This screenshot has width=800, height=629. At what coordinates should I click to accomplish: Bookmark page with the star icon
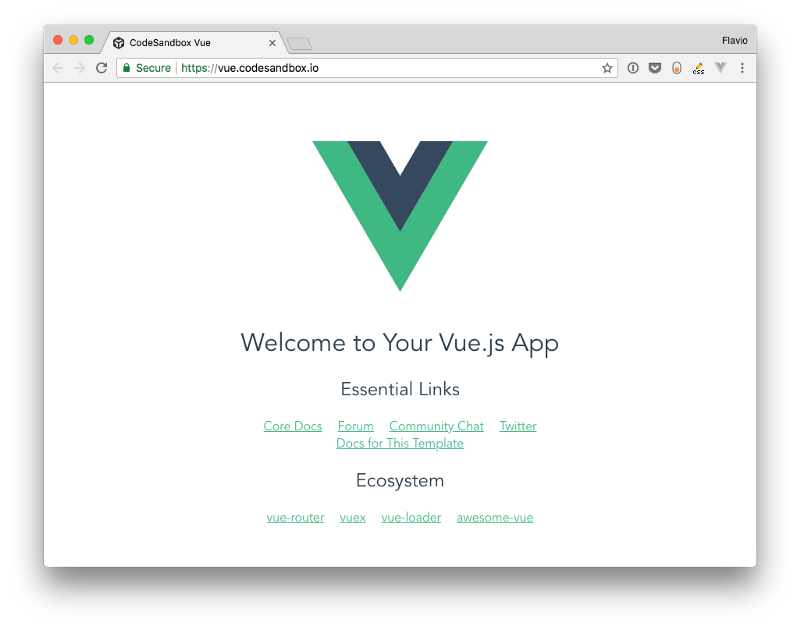point(607,68)
